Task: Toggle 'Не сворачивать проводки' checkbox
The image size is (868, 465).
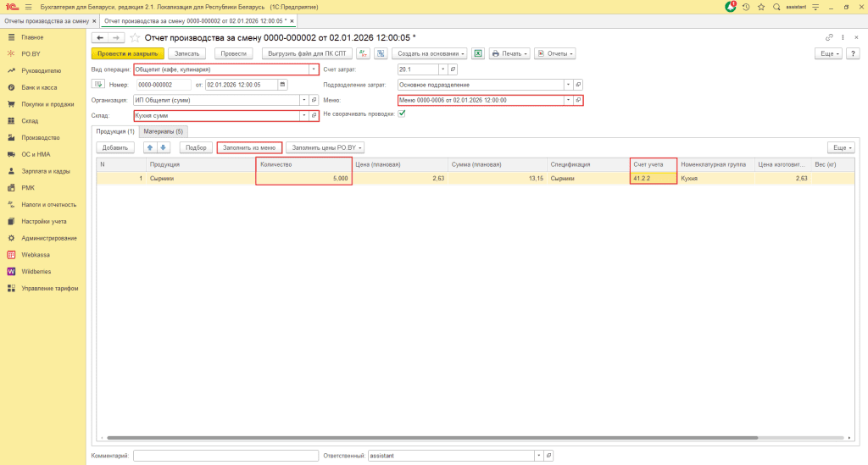Action: pos(402,114)
